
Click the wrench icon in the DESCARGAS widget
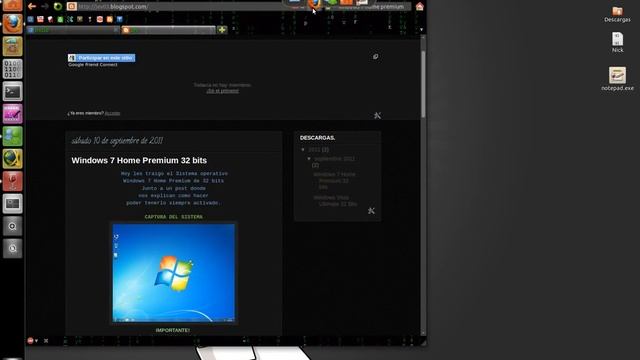click(371, 211)
